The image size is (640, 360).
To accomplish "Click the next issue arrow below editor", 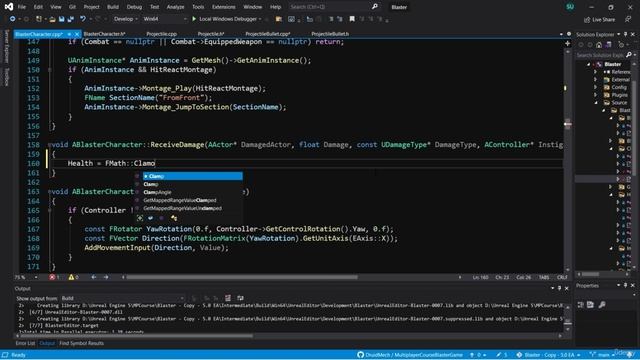I will coord(106,277).
